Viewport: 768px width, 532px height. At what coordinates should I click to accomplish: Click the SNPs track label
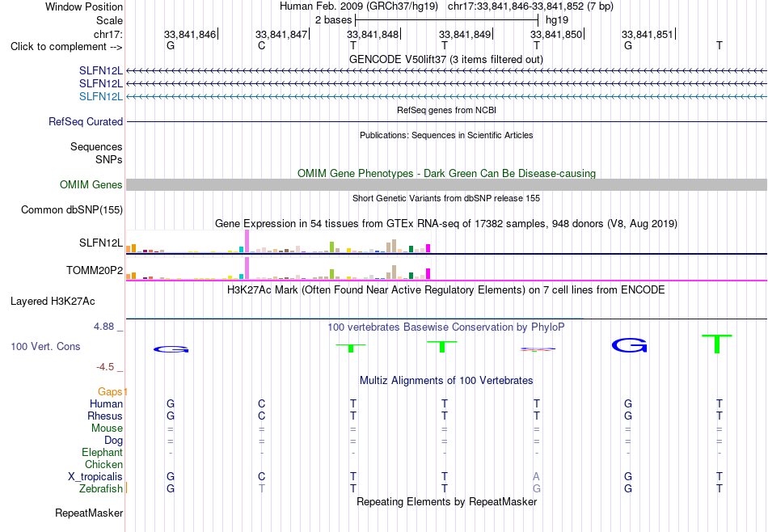[x=109, y=160]
